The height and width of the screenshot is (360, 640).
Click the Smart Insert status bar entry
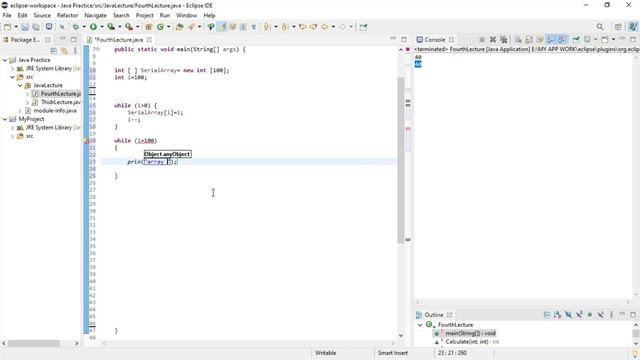pos(393,353)
